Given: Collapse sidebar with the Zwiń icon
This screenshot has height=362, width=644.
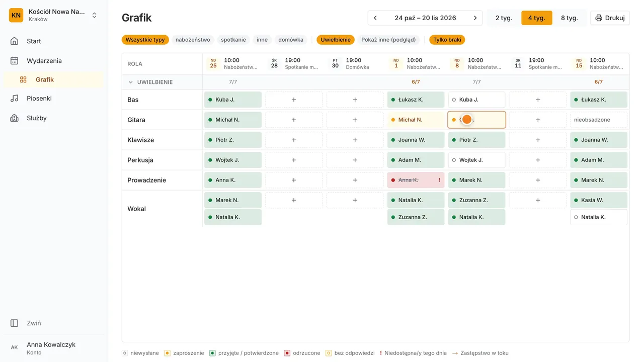Looking at the screenshot, I should tap(15, 323).
